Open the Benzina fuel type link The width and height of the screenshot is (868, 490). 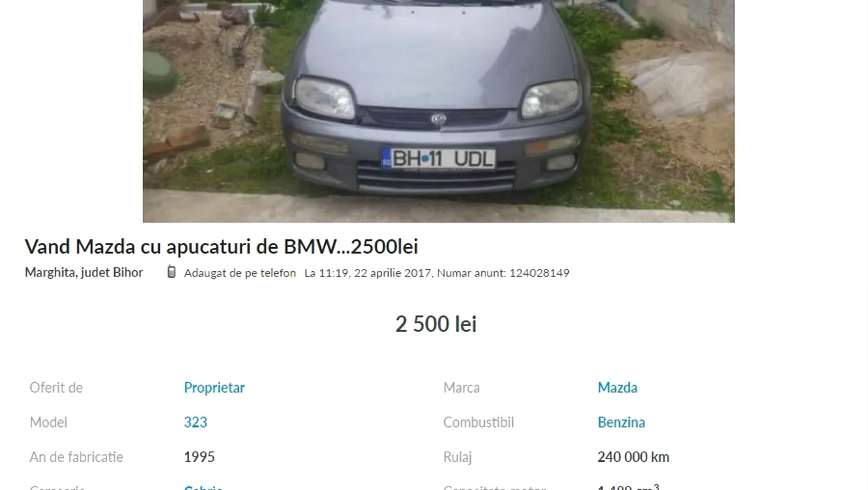pos(621,422)
